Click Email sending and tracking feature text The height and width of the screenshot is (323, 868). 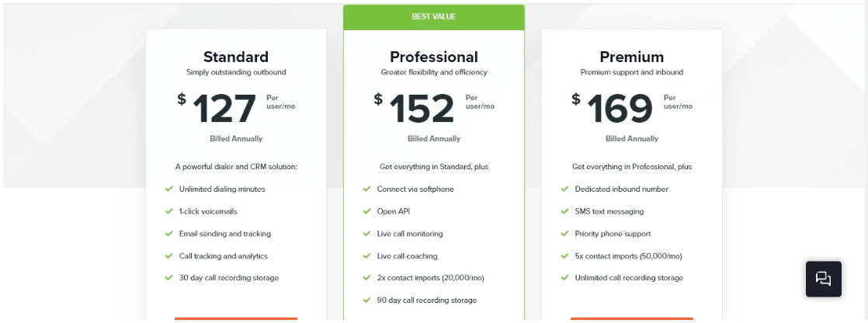(224, 234)
